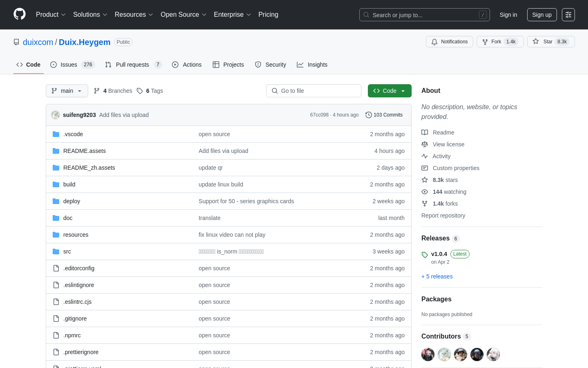Click the Sign in link
588x368 pixels.
pyautogui.click(x=508, y=15)
